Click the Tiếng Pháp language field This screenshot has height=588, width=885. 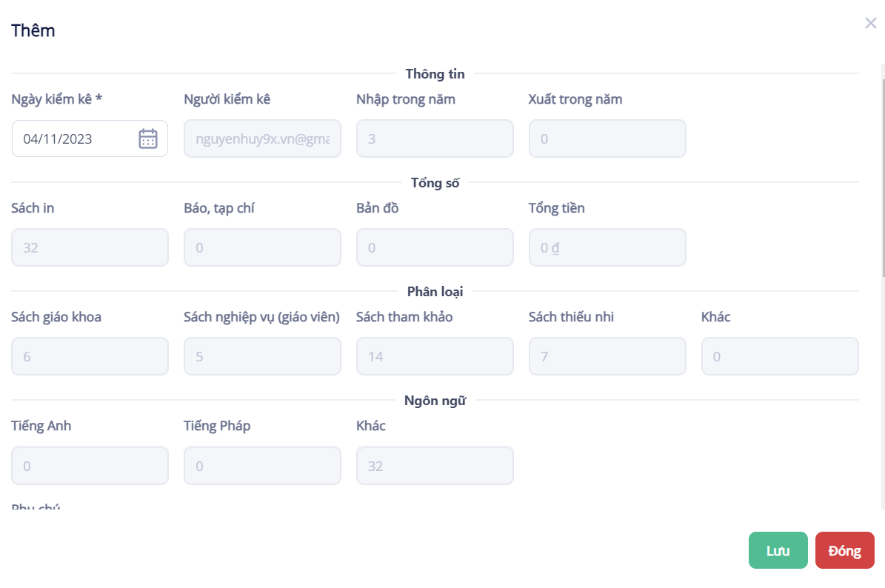coord(262,465)
